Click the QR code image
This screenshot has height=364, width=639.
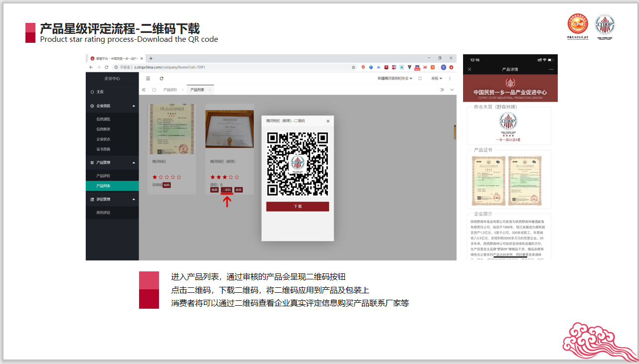(x=298, y=163)
